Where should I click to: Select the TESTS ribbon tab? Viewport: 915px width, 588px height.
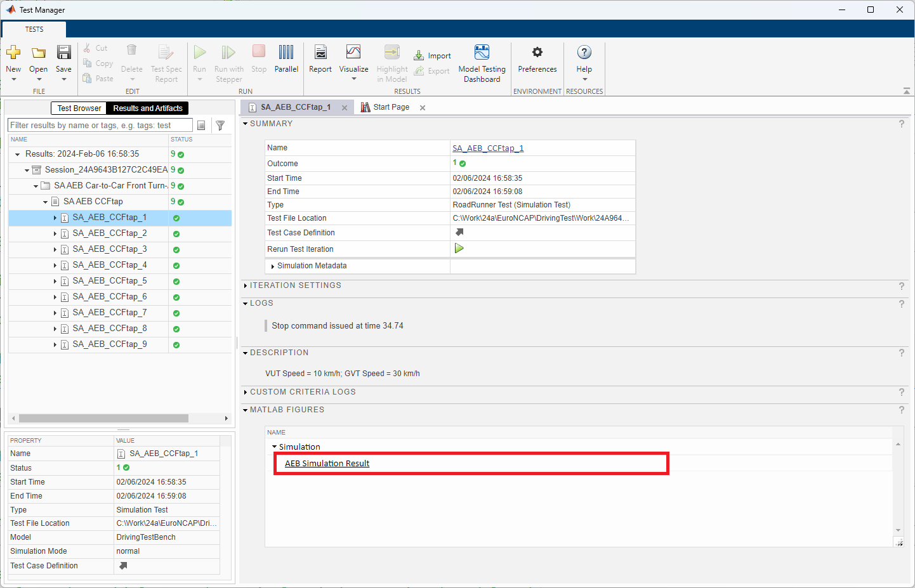(34, 29)
